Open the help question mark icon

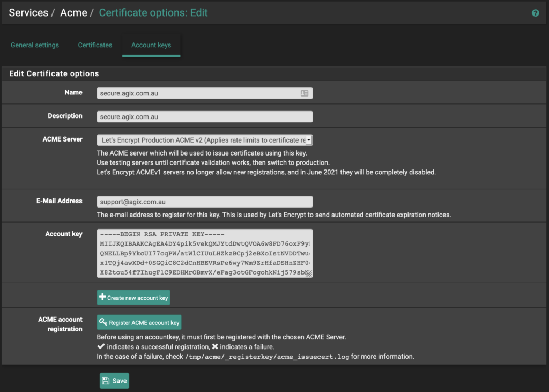(535, 13)
